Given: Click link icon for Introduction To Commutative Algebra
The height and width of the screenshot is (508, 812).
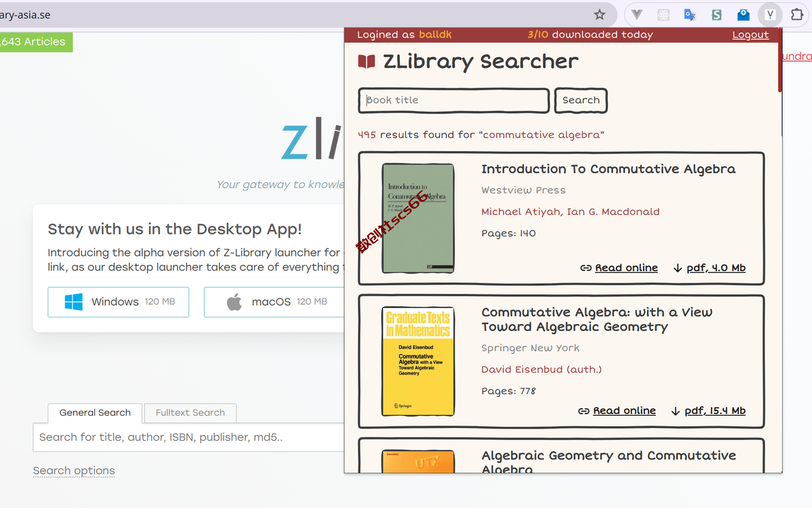Looking at the screenshot, I should 586,268.
